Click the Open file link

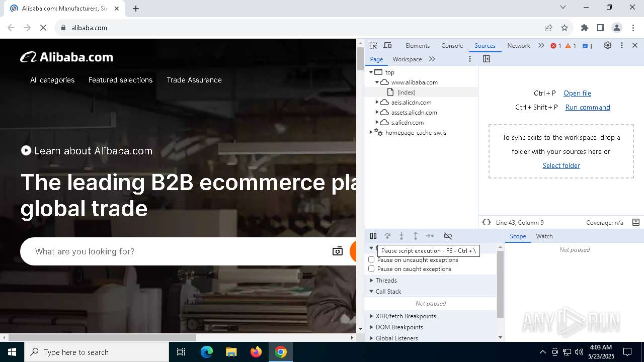tap(577, 93)
